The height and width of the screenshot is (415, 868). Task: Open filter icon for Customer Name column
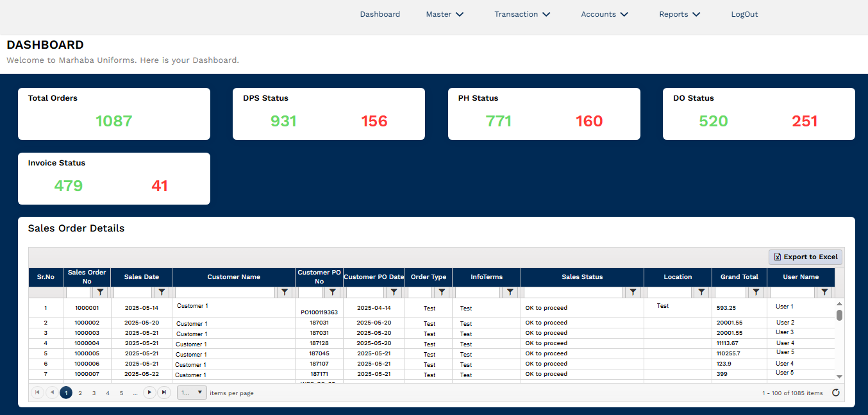point(285,292)
